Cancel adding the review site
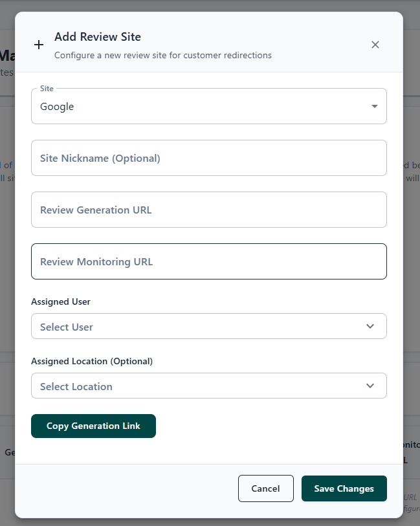420x526 pixels. coord(265,488)
